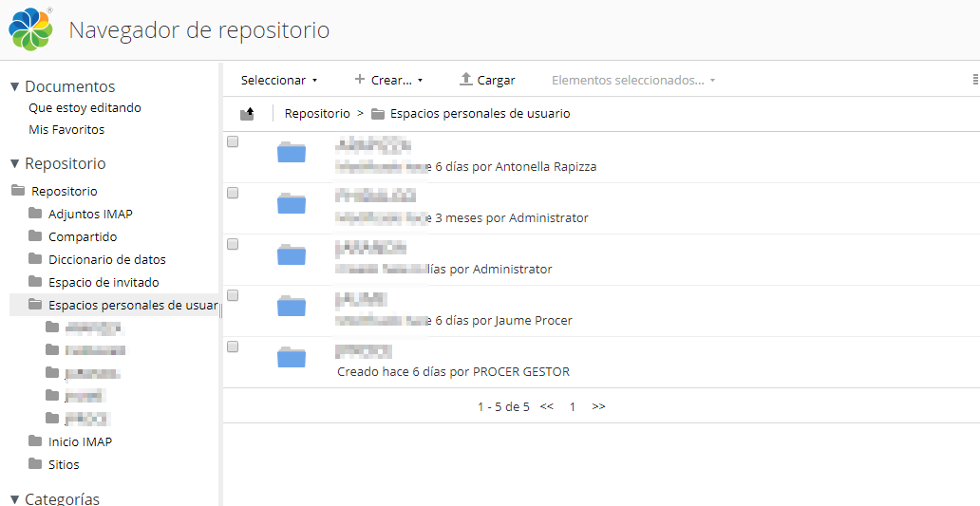This screenshot has height=506, width=980.
Task: Click Repositorio breadcrumb link
Action: point(317,114)
